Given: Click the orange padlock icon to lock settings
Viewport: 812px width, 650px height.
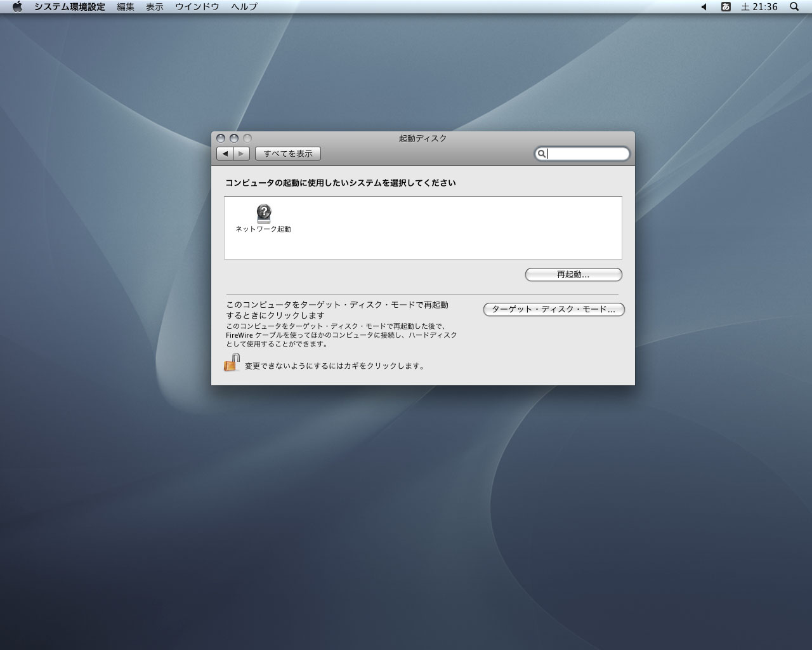Looking at the screenshot, I should click(232, 362).
